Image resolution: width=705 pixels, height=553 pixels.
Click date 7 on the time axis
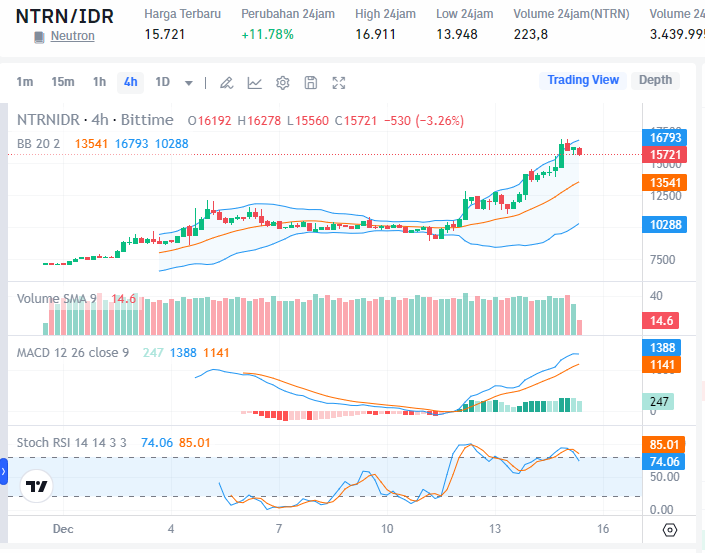279,529
